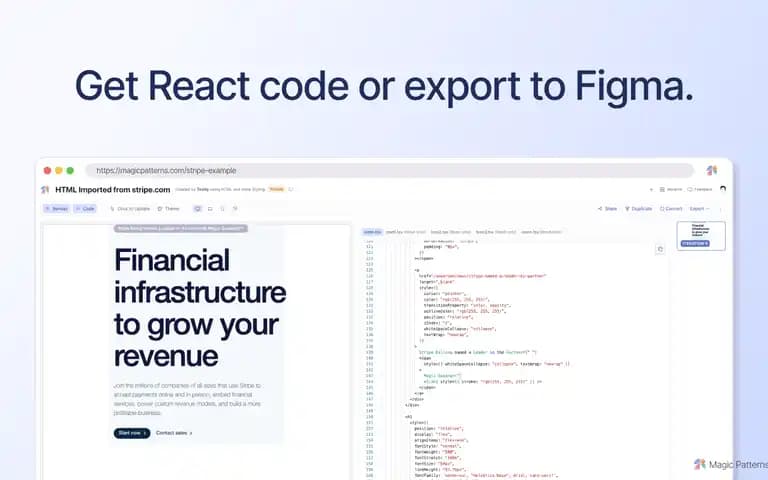Select the active file tab above the code
Viewport: 768px width, 480px height.
pyautogui.click(x=372, y=232)
